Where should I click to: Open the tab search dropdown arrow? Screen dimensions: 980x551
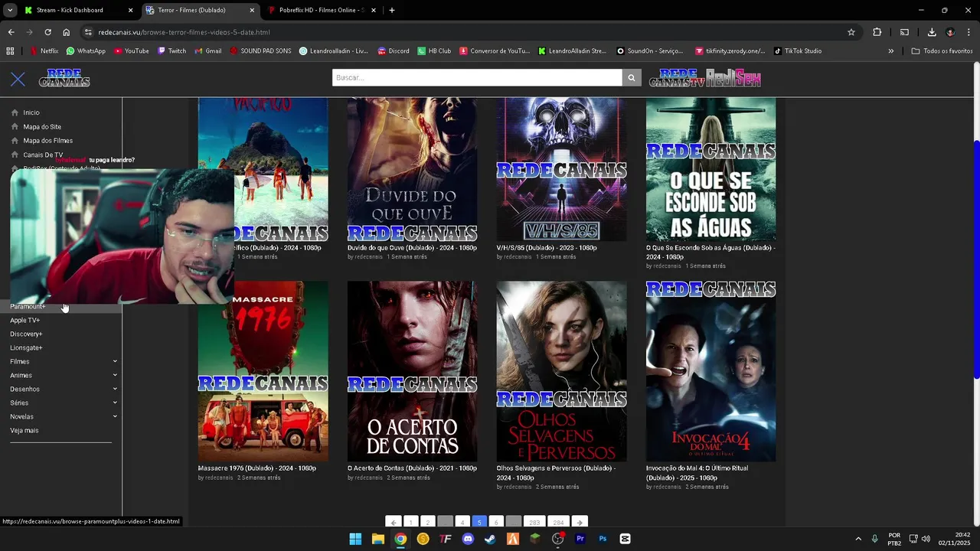(x=9, y=10)
